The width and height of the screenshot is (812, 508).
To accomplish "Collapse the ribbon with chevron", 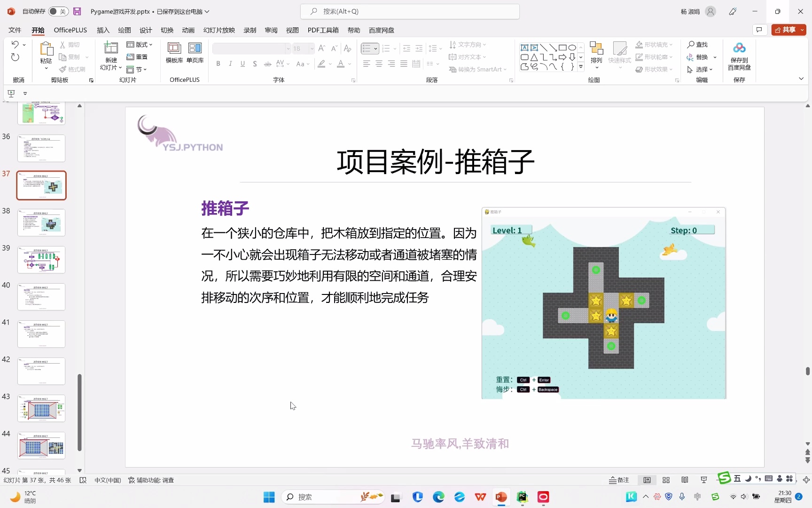I will coord(801,79).
